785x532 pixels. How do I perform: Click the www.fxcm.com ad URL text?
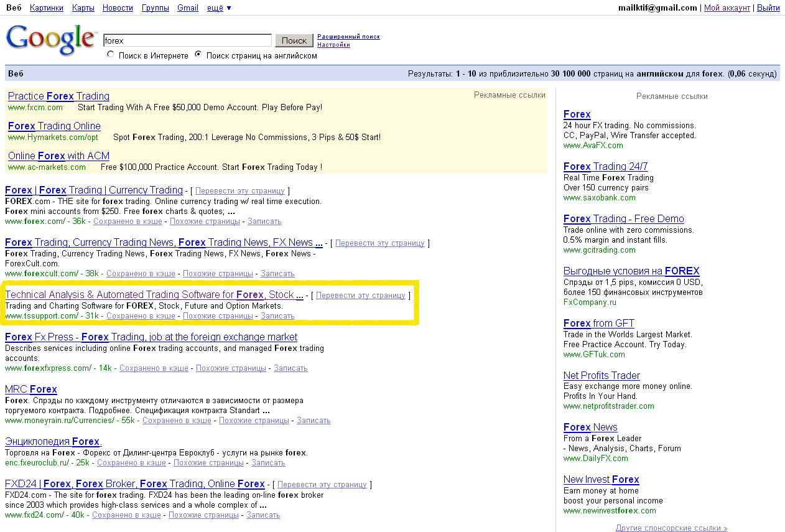point(35,108)
